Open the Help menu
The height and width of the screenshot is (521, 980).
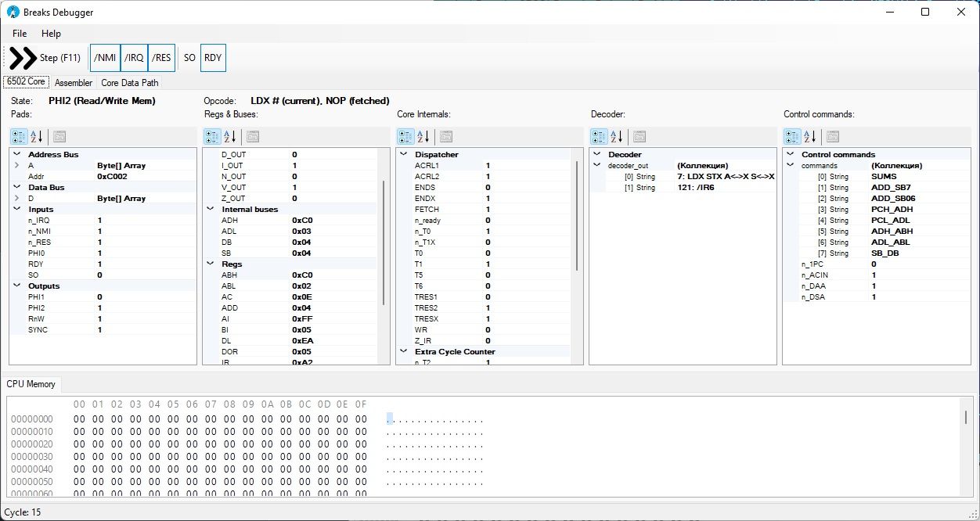pos(51,34)
